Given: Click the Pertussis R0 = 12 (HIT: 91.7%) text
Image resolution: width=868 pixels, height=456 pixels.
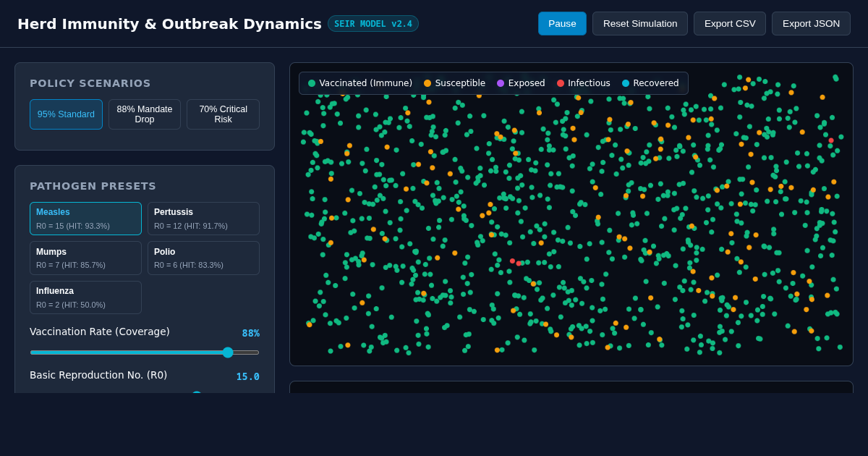Looking at the screenshot, I should pyautogui.click(x=191, y=226).
